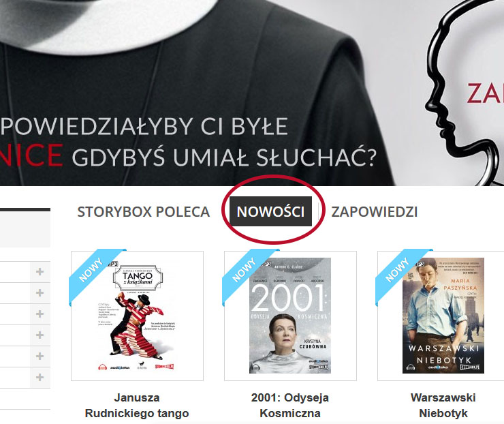Open the 2001 Odyseja Kosmiczna cover
This screenshot has height=424, width=504.
[290, 316]
